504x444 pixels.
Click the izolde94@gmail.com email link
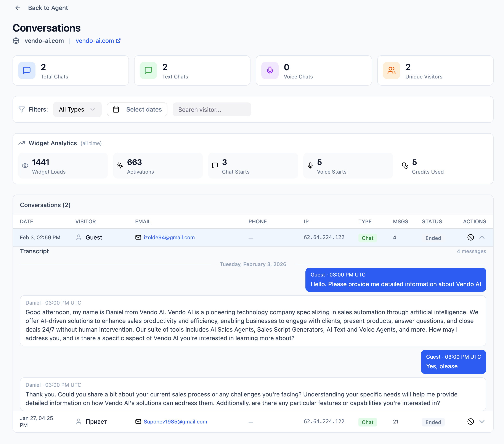[169, 237]
